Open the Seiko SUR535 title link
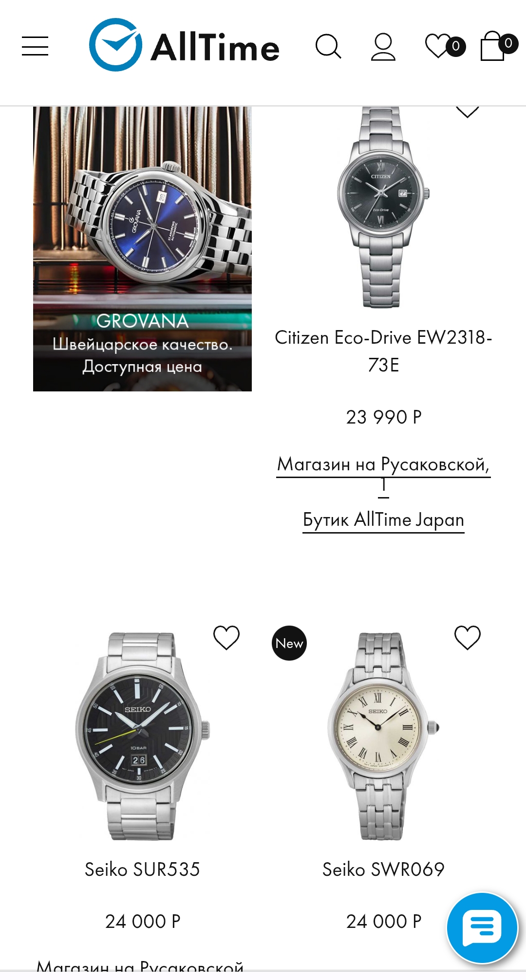526x980 pixels. point(142,869)
